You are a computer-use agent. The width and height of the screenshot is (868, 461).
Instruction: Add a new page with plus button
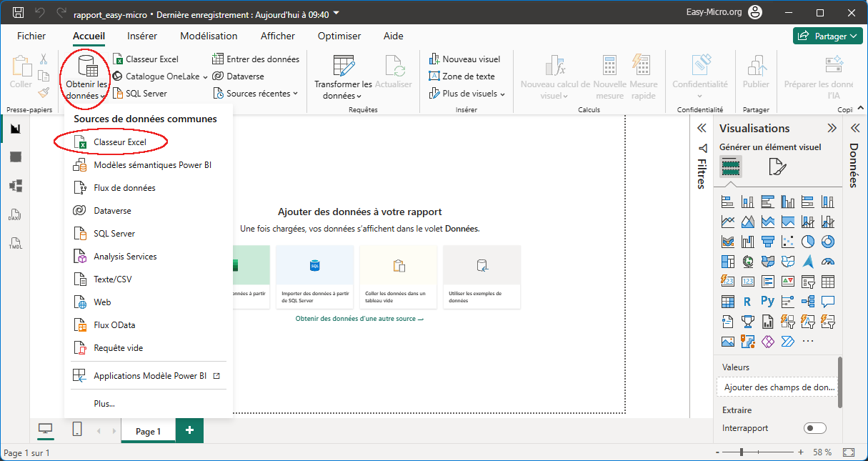(189, 430)
